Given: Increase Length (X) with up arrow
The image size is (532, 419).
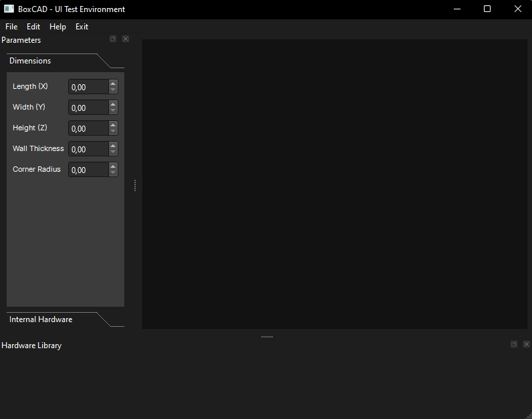Looking at the screenshot, I should (x=113, y=84).
